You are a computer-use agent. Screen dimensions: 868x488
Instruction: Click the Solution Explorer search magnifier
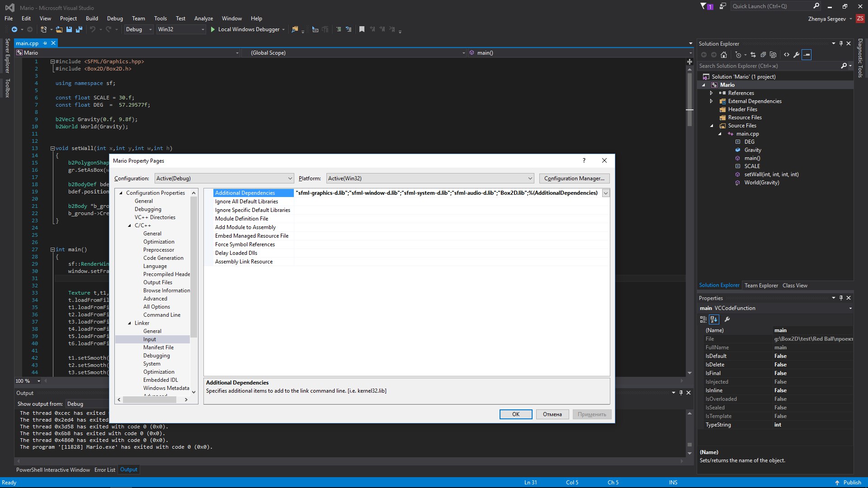coord(844,66)
